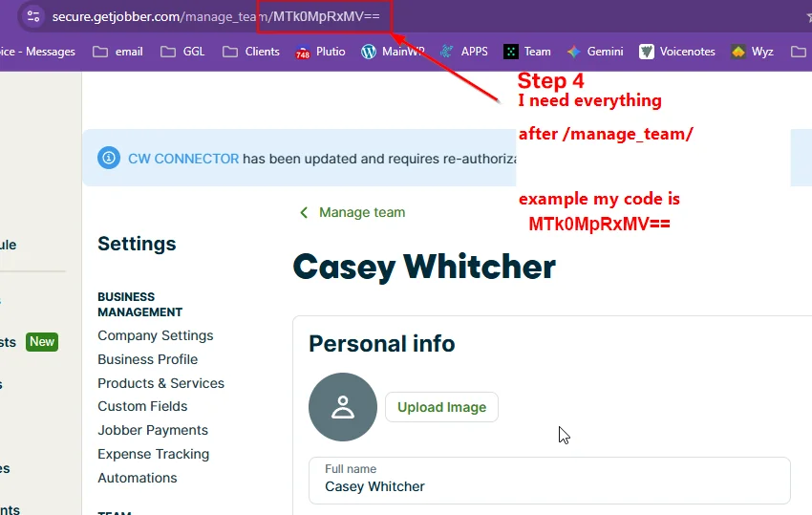The image size is (812, 515).
Task: Click the site information icon in address bar
Action: (x=33, y=16)
